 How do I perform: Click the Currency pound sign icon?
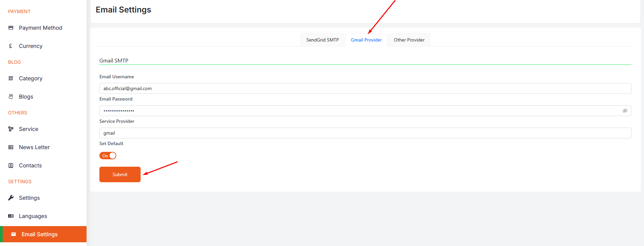(x=11, y=46)
